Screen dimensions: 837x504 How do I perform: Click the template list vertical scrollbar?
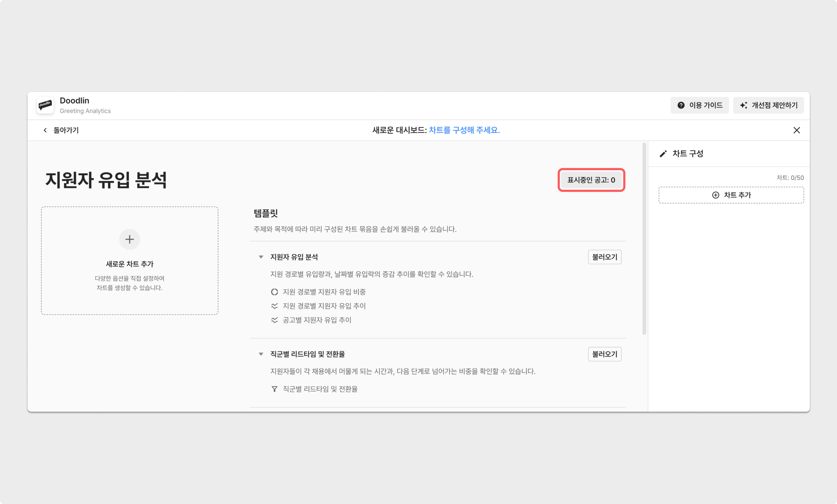click(x=644, y=239)
